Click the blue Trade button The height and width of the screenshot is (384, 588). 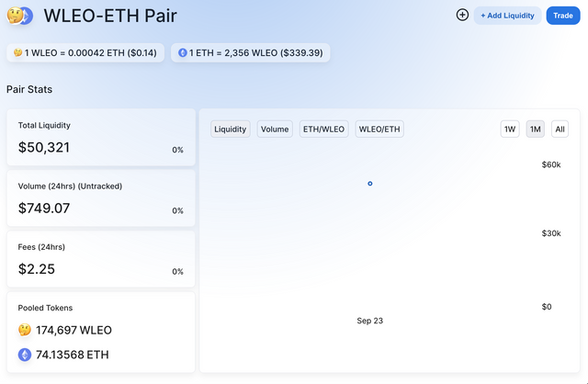pos(563,16)
